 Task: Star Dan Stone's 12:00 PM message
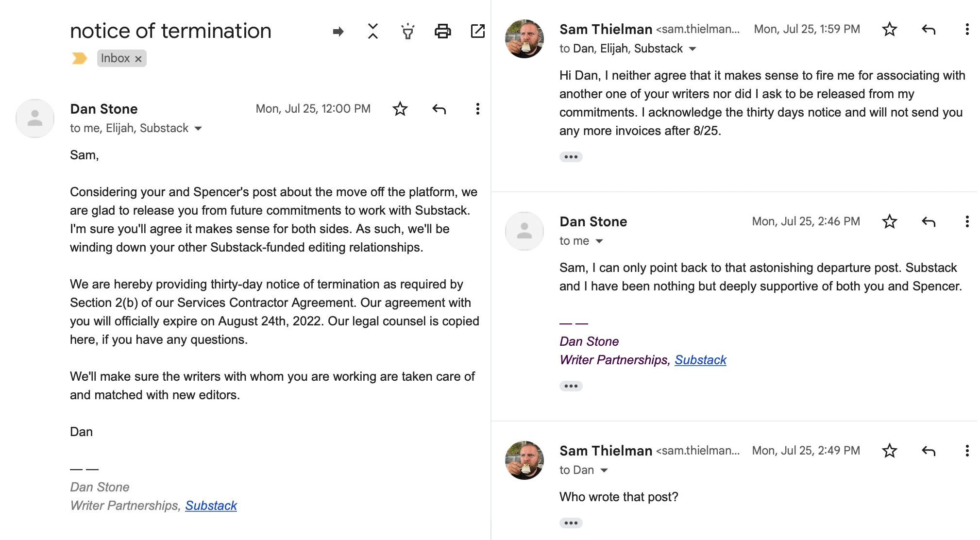[x=400, y=109]
